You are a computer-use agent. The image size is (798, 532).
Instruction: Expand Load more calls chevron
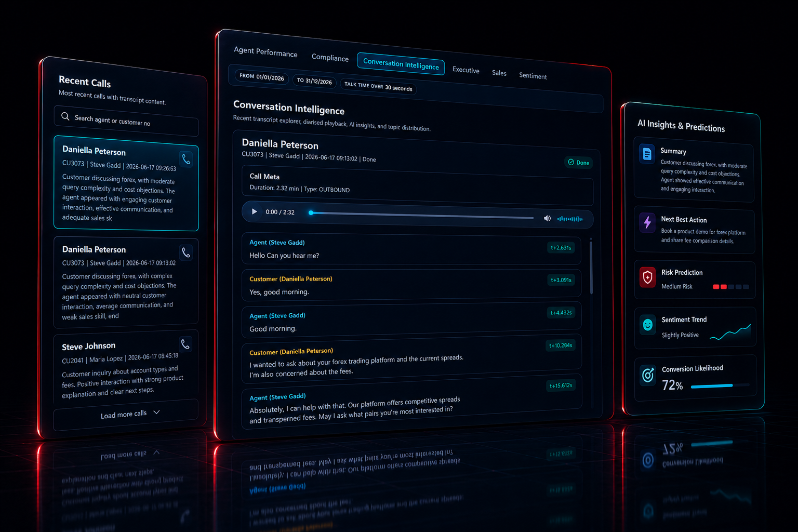(x=156, y=412)
